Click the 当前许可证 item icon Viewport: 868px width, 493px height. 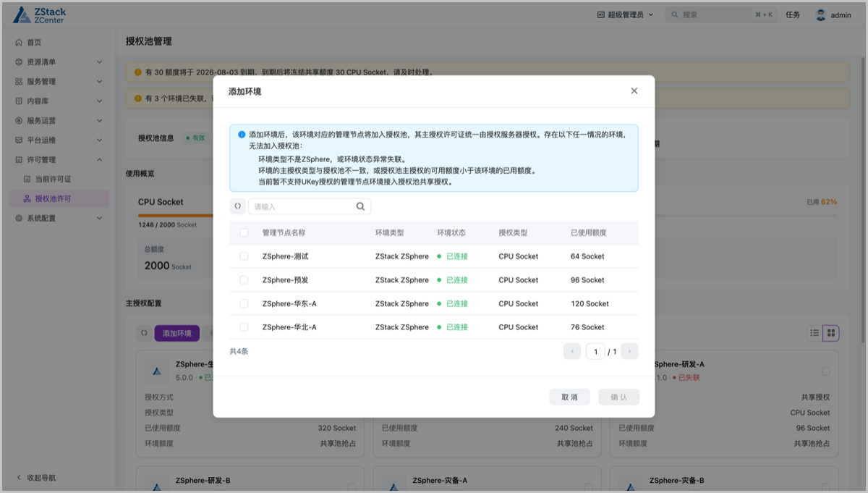27,179
